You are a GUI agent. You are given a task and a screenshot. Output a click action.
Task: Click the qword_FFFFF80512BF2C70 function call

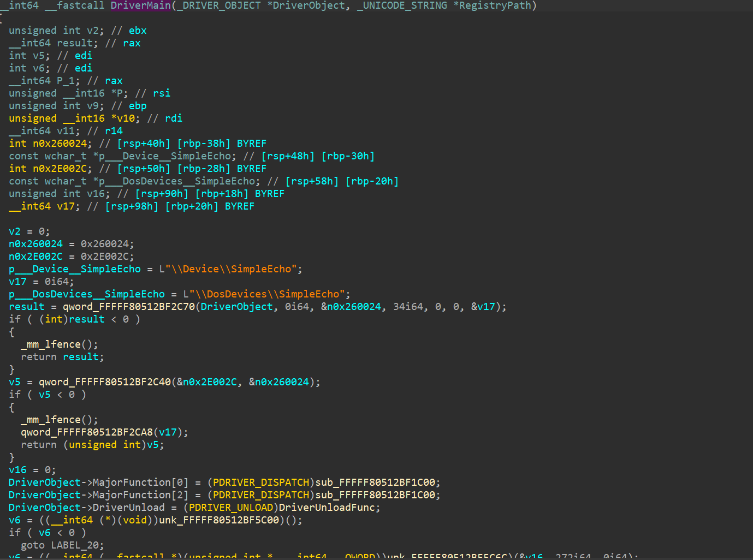[129, 307]
